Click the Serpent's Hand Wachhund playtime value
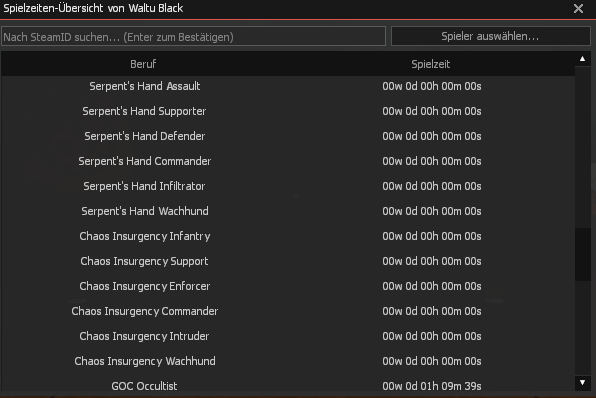Image resolution: width=596 pixels, height=398 pixels. point(432,211)
